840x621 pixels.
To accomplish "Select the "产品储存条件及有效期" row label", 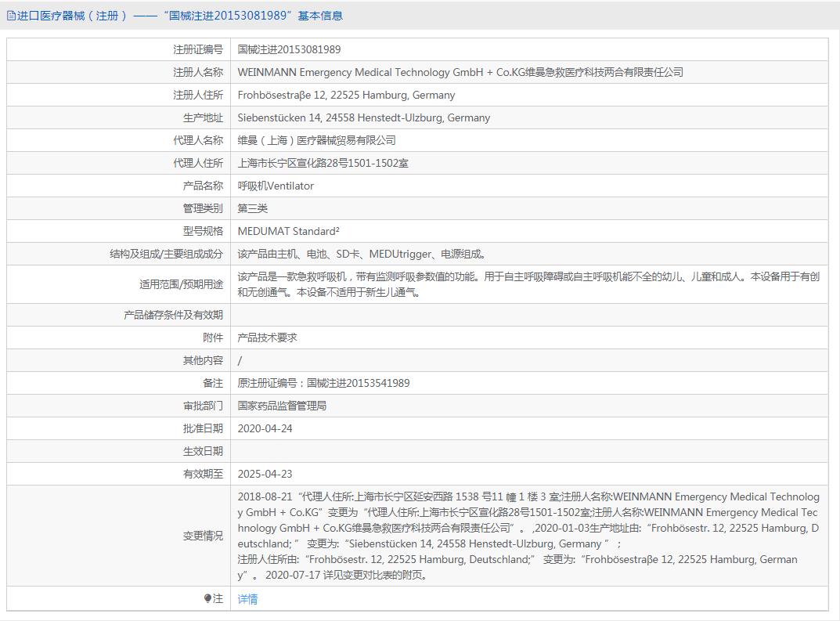I will 173,315.
